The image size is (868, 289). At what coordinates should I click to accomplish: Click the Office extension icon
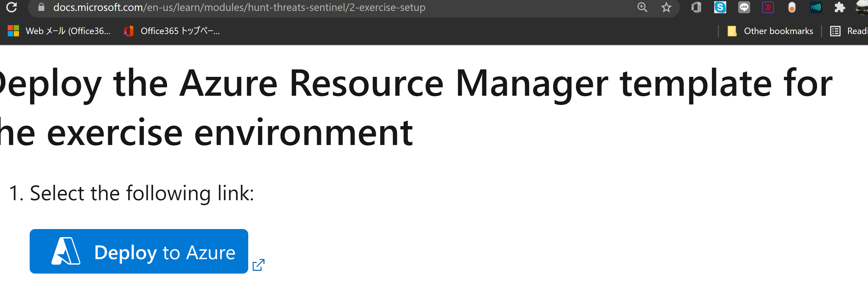pos(696,7)
